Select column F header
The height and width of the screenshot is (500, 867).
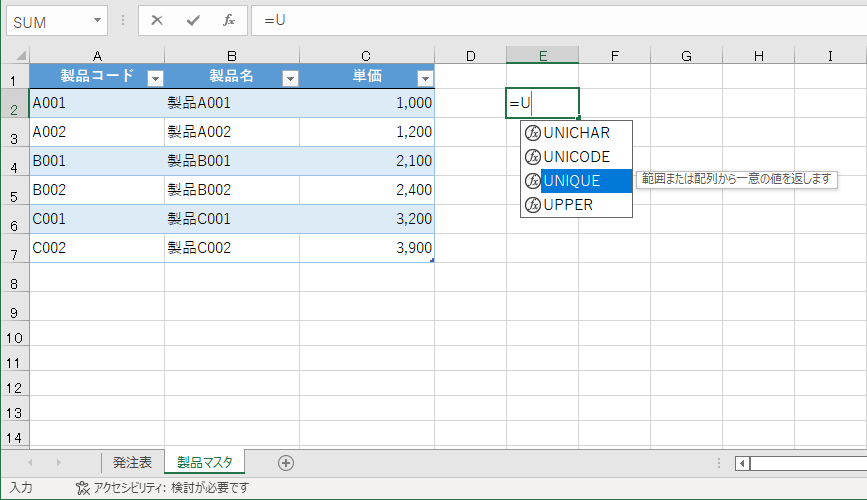coord(615,55)
